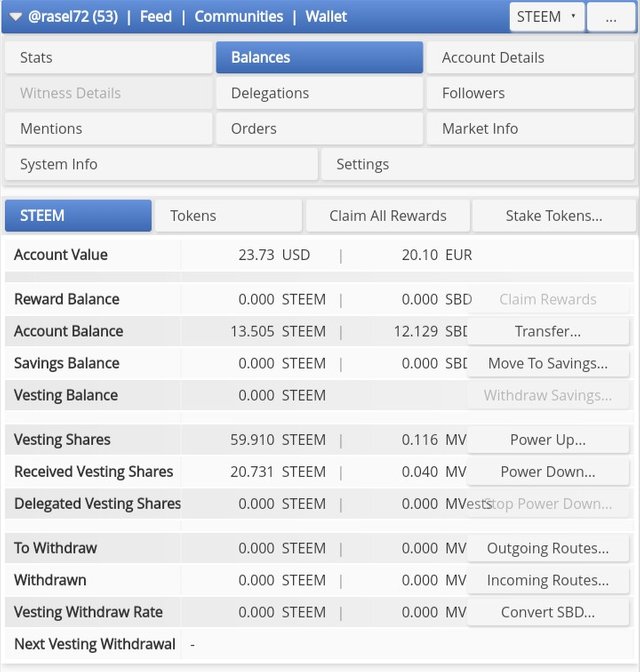This screenshot has height=672, width=640.
Task: Open the Transfer... dialog
Action: 548,331
